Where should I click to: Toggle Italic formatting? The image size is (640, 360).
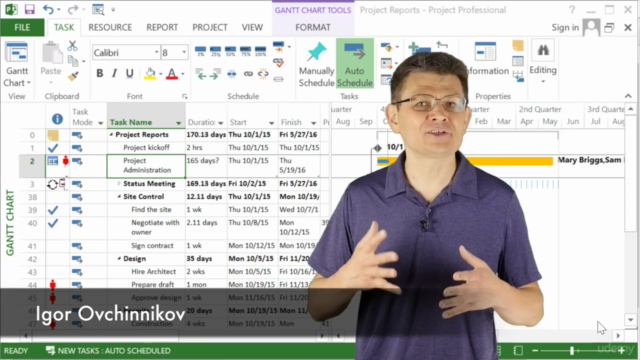[x=115, y=73]
